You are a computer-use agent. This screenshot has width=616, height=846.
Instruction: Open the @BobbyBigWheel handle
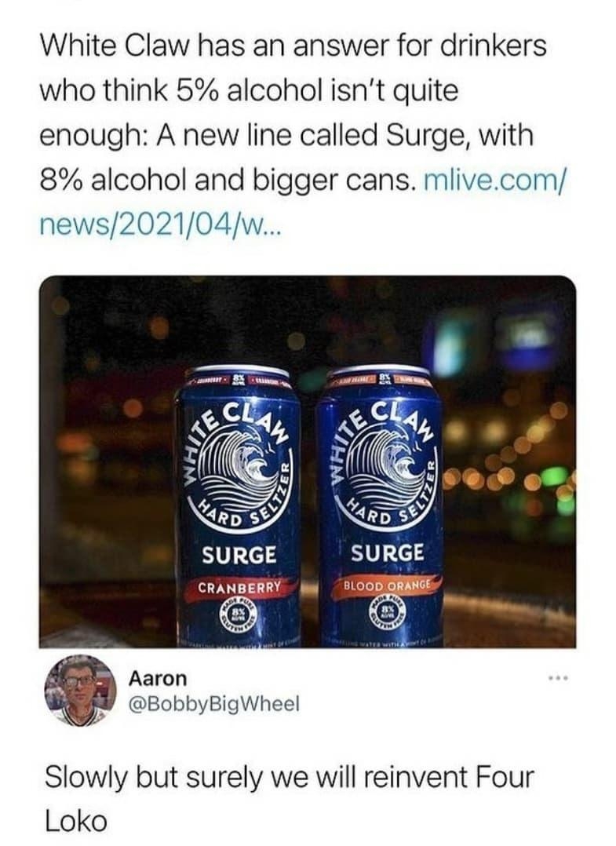(x=213, y=703)
